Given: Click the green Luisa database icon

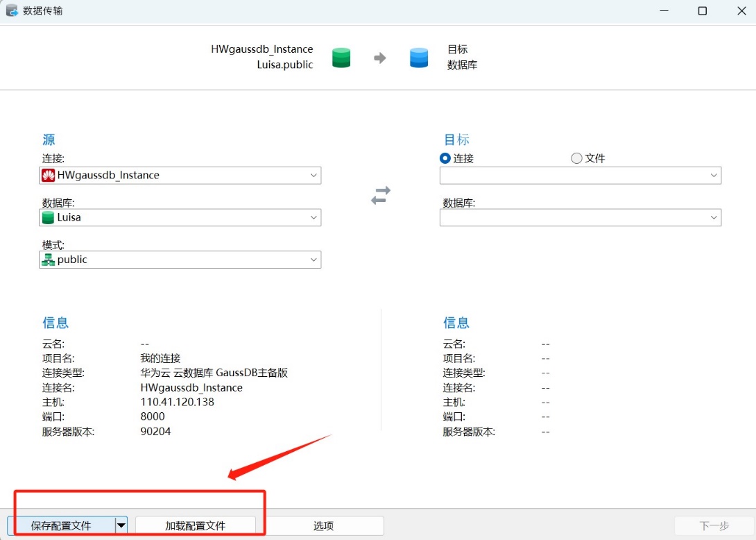Looking at the screenshot, I should point(49,218).
